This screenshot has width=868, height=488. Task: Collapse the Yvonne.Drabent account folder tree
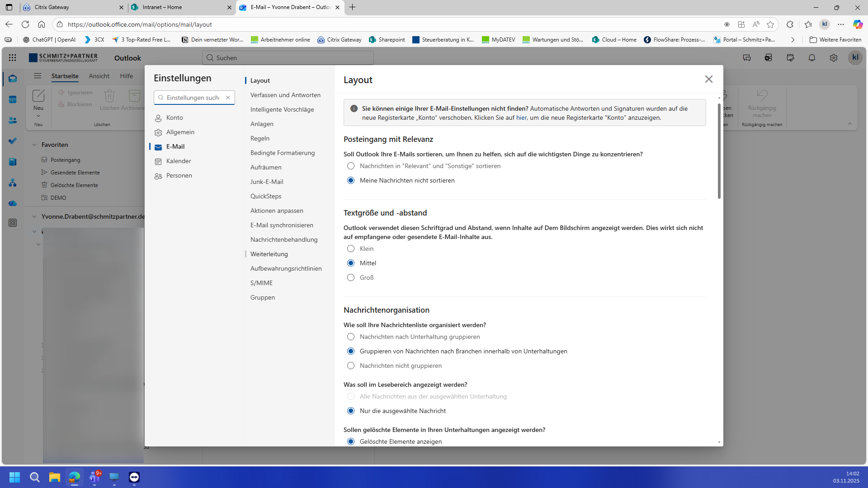34,216
